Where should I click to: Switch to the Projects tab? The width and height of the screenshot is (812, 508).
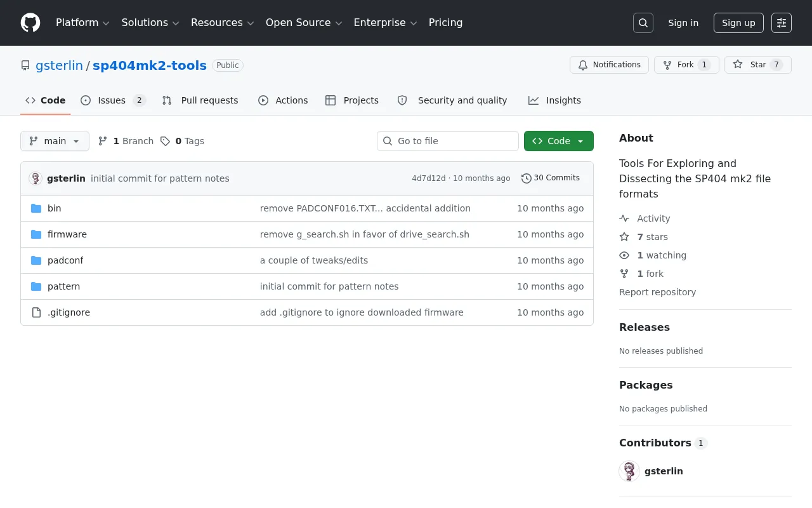pos(352,100)
